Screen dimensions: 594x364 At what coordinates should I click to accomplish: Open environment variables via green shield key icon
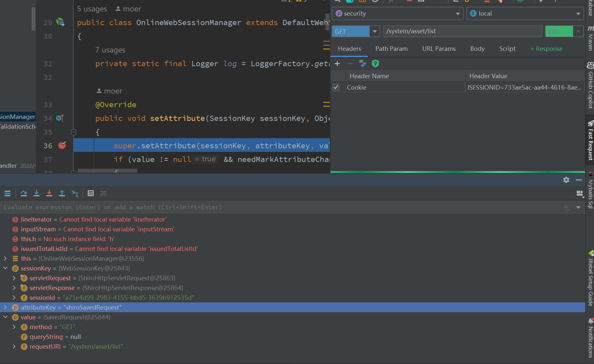[375, 64]
